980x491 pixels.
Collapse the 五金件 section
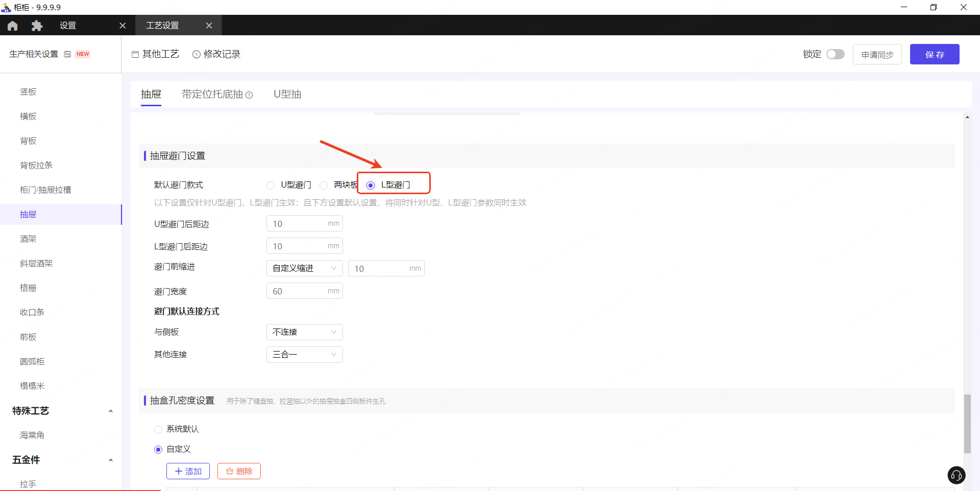pos(111,460)
